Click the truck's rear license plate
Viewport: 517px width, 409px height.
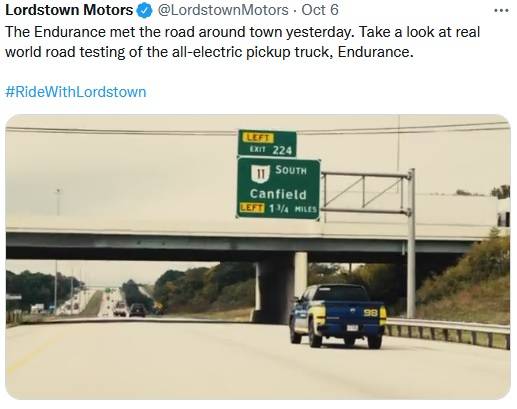[352, 328]
